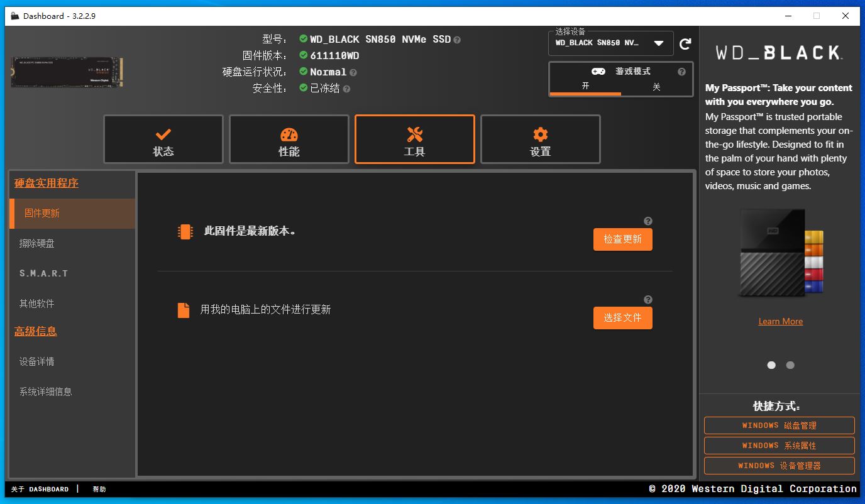Viewport: 865px width, 504px height.
Task: Expand the 选择设备 device dropdown
Action: click(x=658, y=43)
